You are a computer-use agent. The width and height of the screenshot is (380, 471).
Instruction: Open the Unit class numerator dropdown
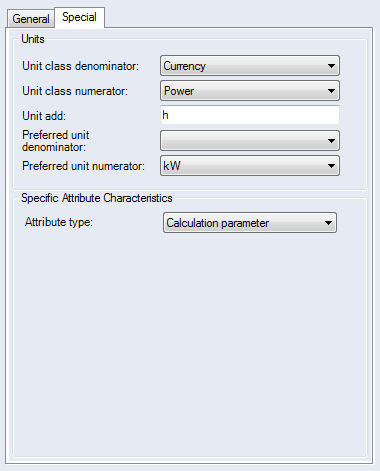250,91
